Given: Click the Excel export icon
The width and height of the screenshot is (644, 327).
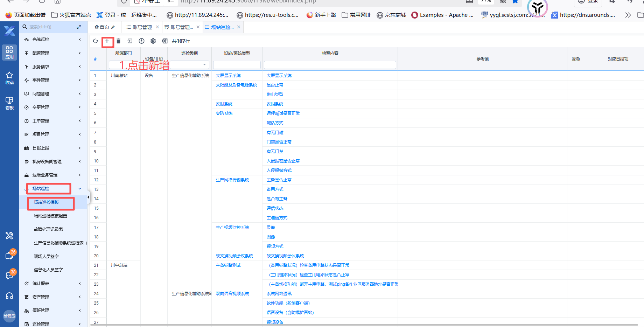Looking at the screenshot, I should point(164,41).
